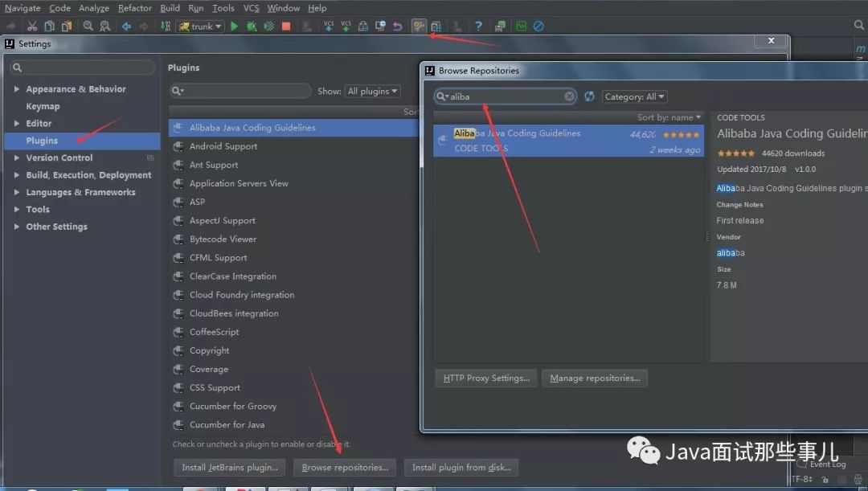Open Show: All plugins dropdown
This screenshot has height=491, width=868.
tap(372, 91)
